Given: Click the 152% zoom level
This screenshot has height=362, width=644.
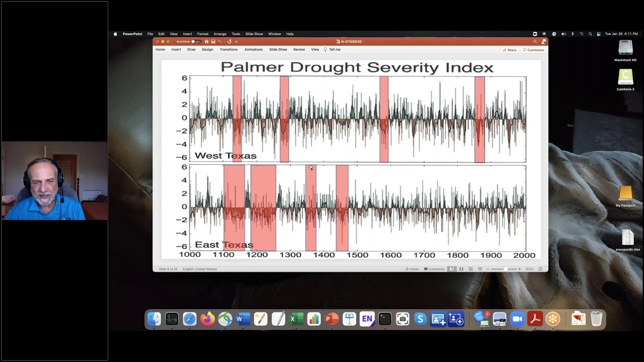Looking at the screenshot, I should [529, 269].
